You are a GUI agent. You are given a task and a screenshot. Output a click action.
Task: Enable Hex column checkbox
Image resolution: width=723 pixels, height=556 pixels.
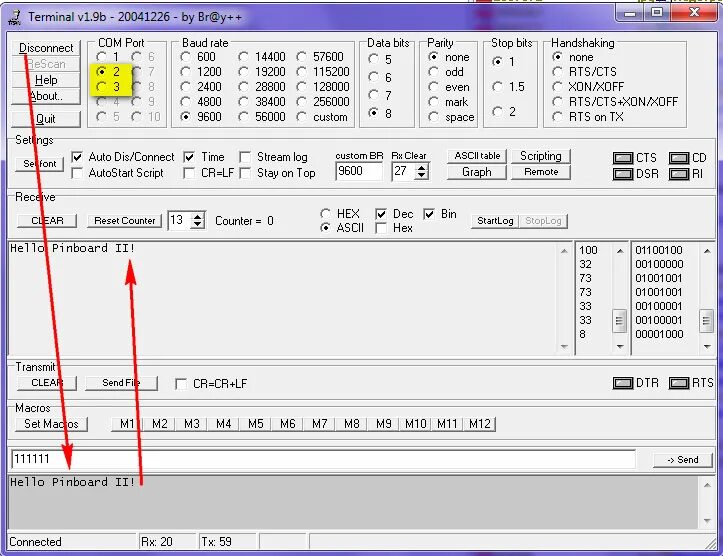(x=381, y=228)
